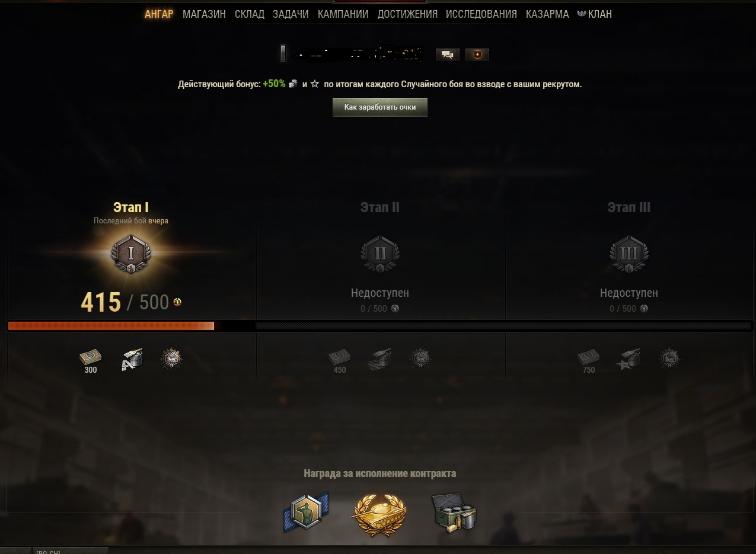The image size is (756, 554).
Task: Click Stage I medal reward icon
Action: 172,358
